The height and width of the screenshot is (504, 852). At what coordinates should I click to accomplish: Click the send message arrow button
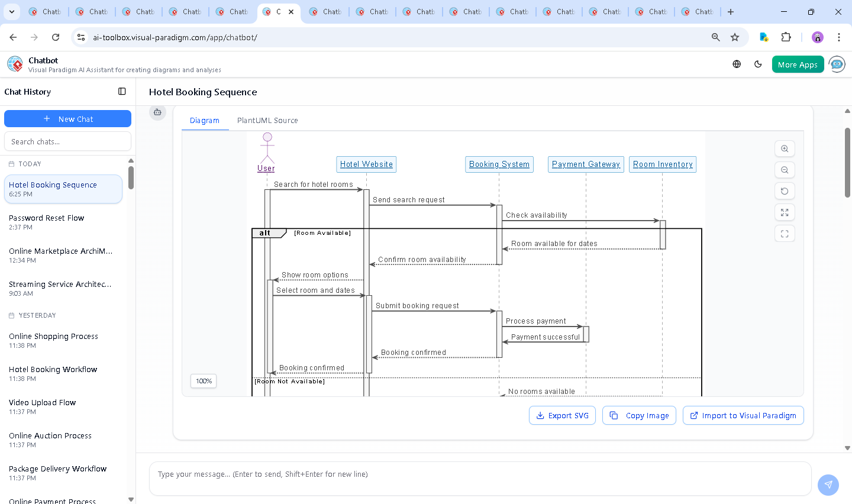point(828,484)
